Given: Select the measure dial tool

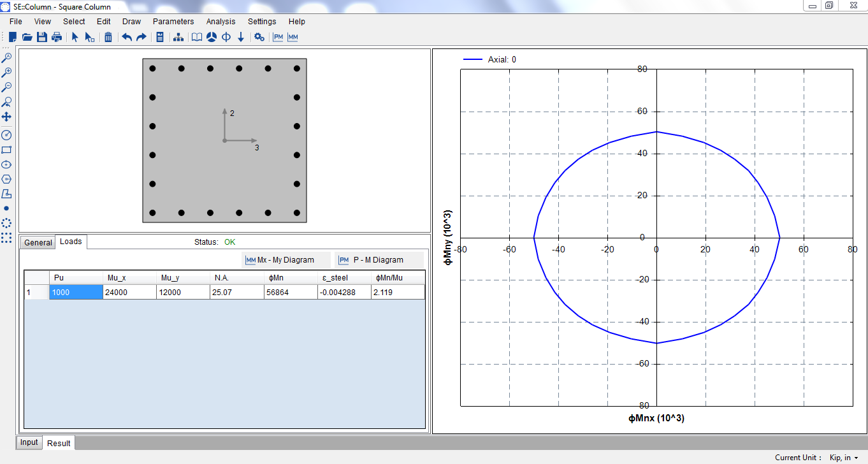Looking at the screenshot, I should pos(6,135).
